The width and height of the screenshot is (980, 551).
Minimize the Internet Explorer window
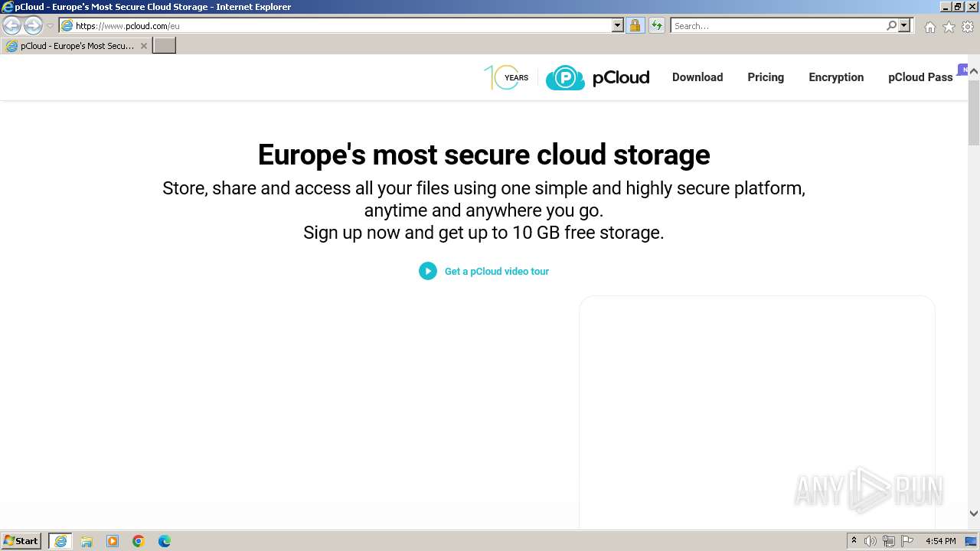coord(946,7)
